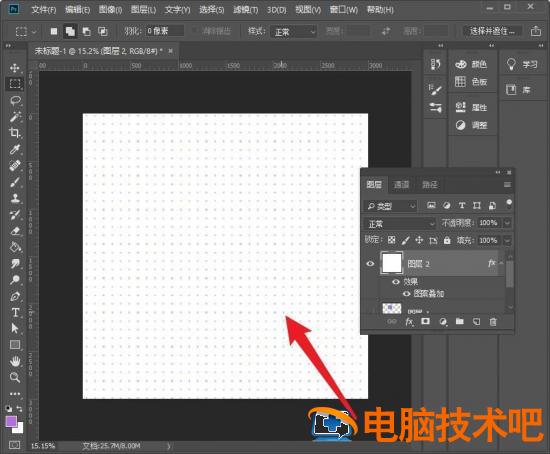The width and height of the screenshot is (550, 454).
Task: Open the History panel icon
Action: click(435, 64)
